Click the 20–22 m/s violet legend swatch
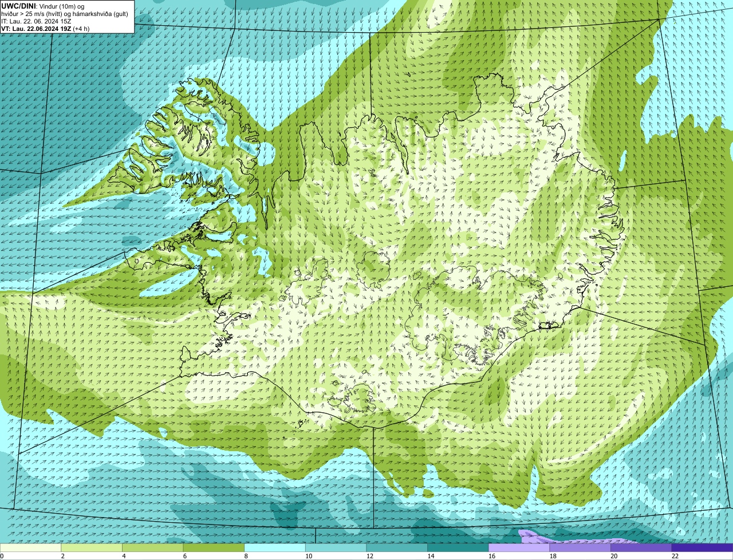733x560 pixels. (x=641, y=547)
